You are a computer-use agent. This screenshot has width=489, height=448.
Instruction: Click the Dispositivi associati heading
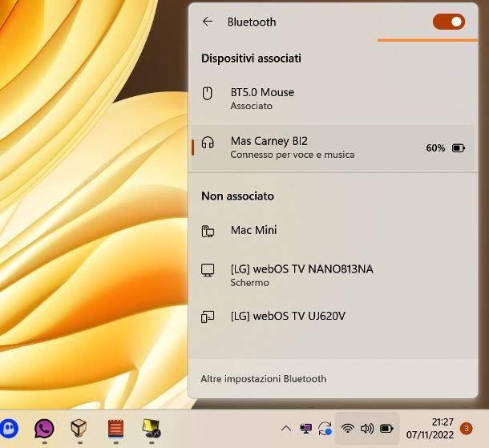point(251,59)
